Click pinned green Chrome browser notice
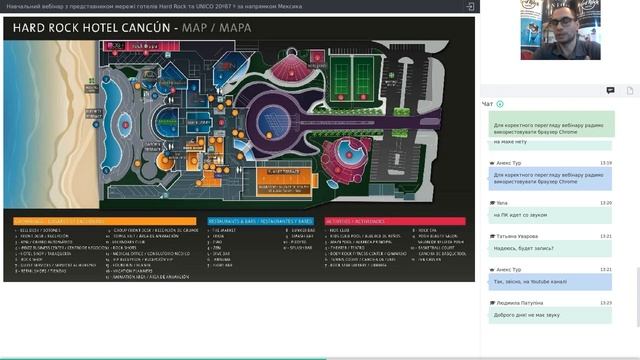 [551, 124]
